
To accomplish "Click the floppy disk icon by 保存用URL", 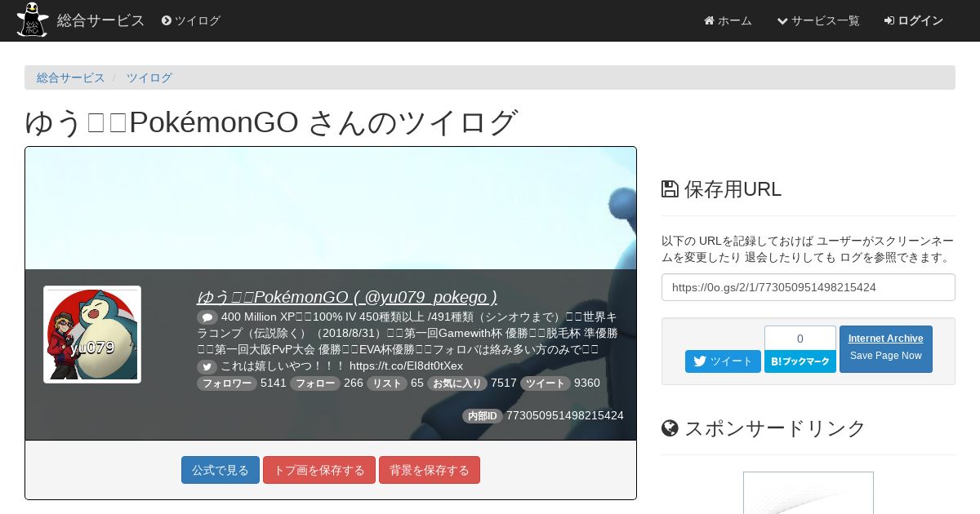I will pyautogui.click(x=670, y=189).
